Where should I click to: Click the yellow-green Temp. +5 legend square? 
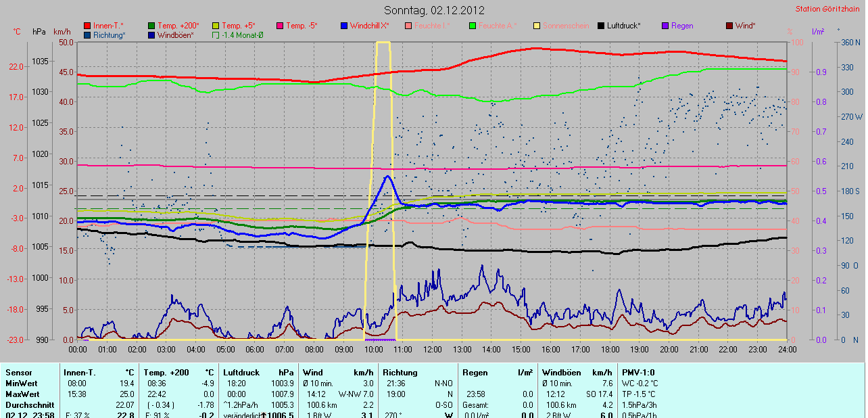click(x=216, y=26)
